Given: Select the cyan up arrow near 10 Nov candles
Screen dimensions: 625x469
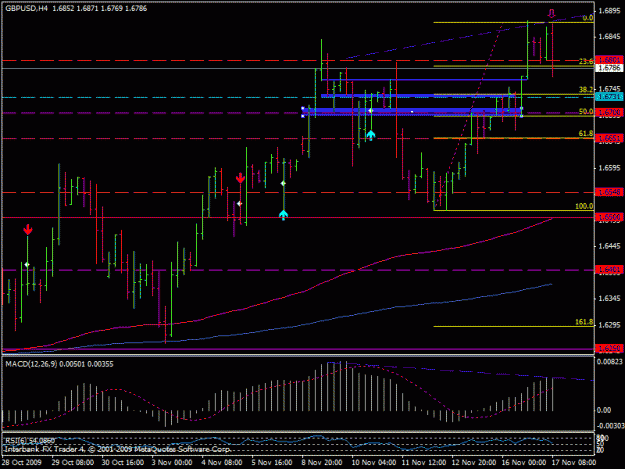Looking at the screenshot, I should tap(371, 135).
